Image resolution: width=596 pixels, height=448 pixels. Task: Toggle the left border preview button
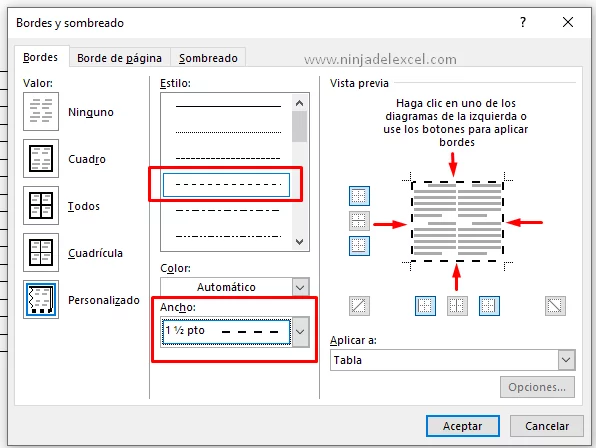[425, 306]
